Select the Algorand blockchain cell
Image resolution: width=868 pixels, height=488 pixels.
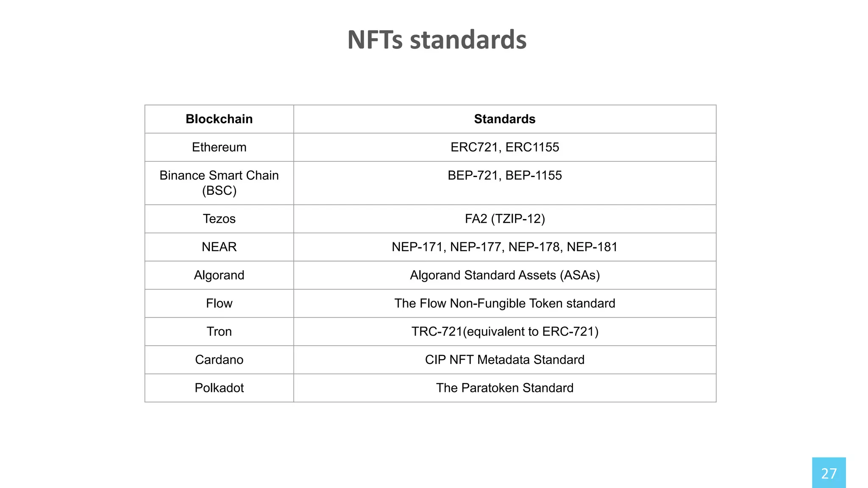click(219, 275)
